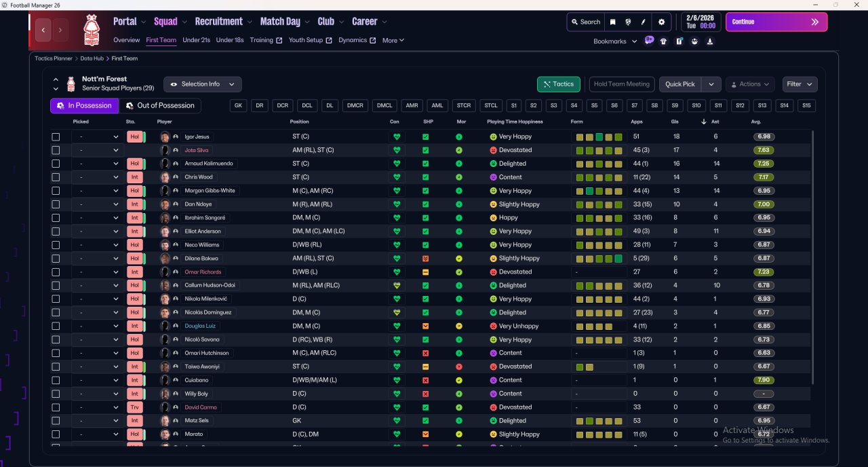Open settings via the gear icon
This screenshot has width=868, height=467.
[662, 22]
